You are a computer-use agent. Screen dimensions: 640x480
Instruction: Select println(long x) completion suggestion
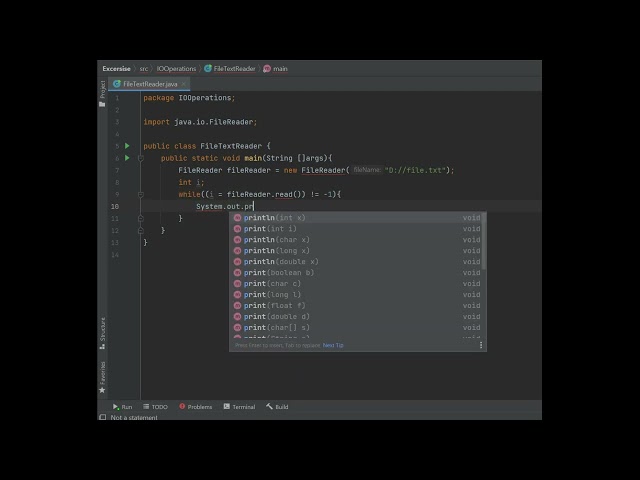[356, 251]
